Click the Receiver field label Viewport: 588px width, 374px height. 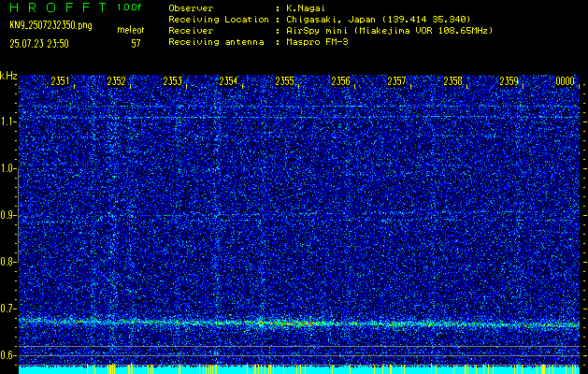click(x=191, y=30)
